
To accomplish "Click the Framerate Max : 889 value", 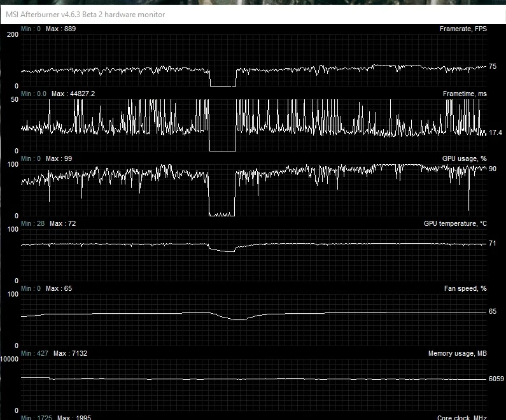I will pos(60,29).
